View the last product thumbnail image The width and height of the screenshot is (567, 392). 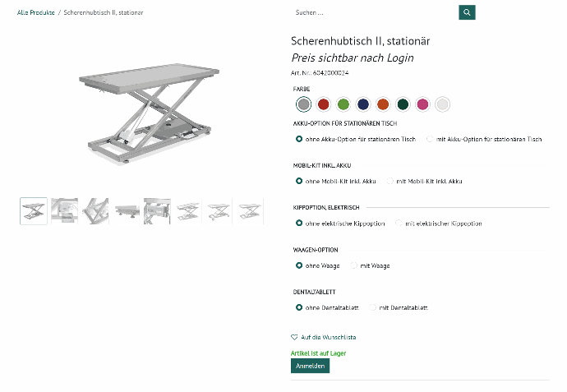[x=250, y=211]
